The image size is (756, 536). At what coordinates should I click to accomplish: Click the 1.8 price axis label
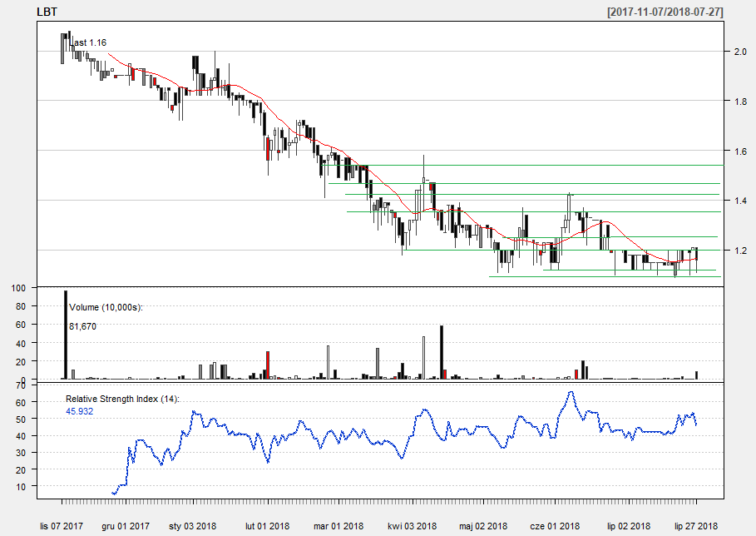741,102
